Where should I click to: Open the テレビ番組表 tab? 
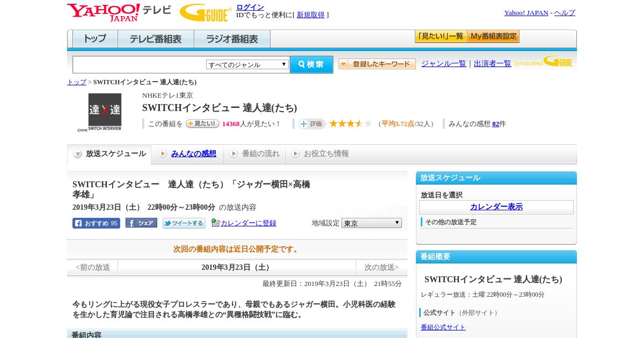click(156, 39)
